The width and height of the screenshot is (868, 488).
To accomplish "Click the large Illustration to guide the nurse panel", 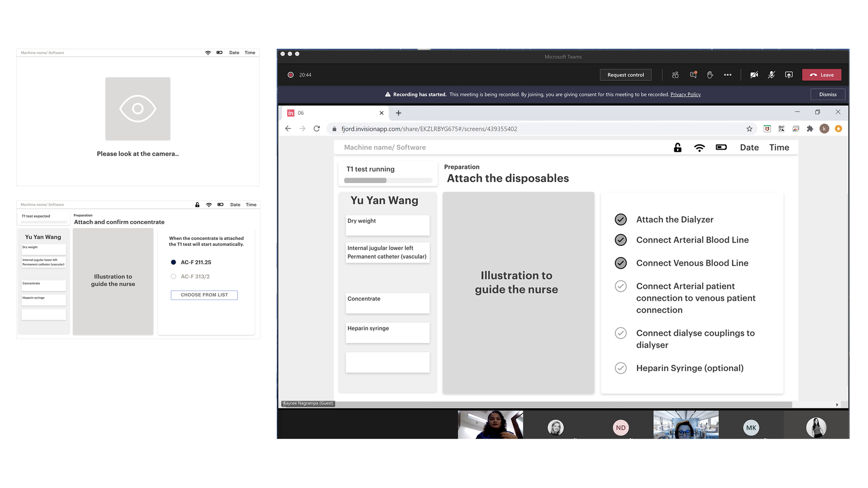I will tap(518, 293).
